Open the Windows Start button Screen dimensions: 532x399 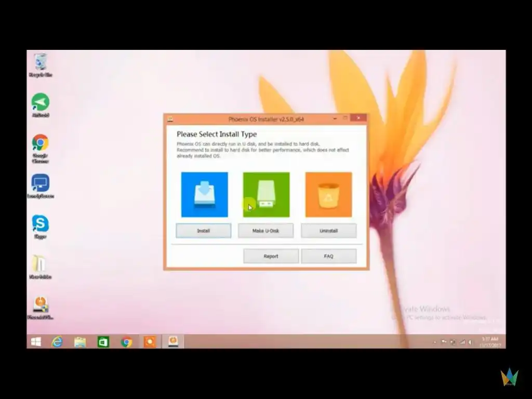(36, 342)
